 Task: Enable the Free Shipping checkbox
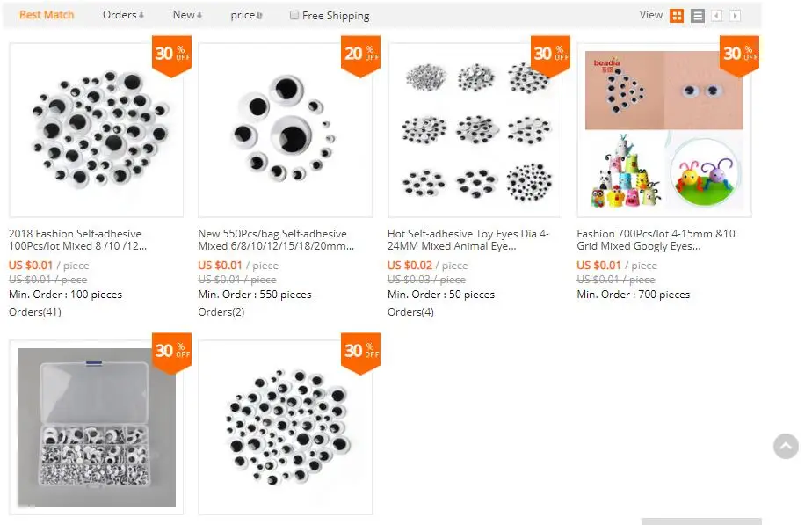coord(294,15)
